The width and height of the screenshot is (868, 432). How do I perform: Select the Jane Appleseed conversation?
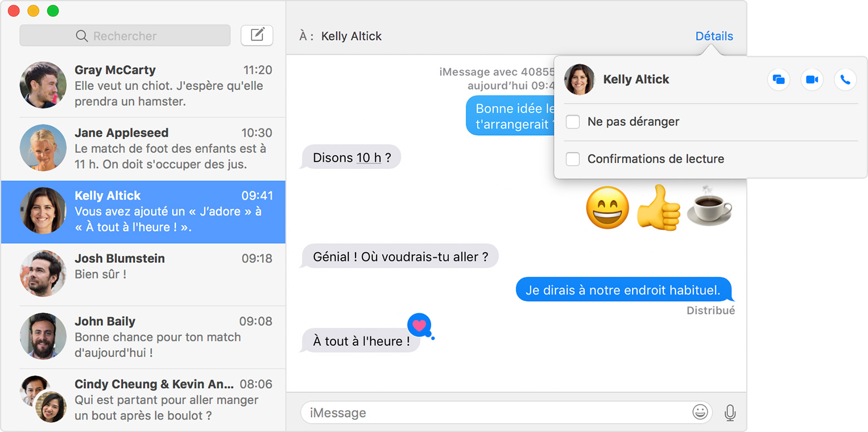144,149
